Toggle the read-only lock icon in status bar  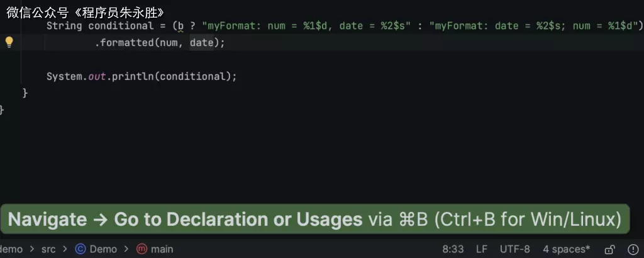point(609,249)
